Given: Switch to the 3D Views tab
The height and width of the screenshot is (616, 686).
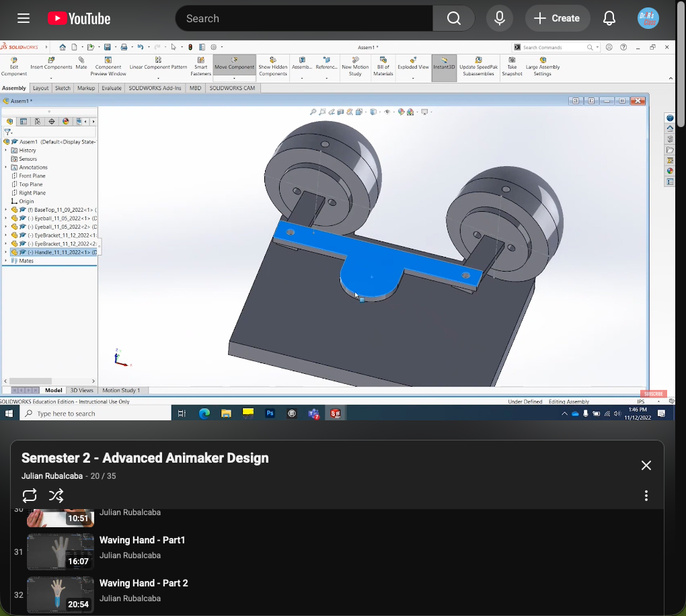Looking at the screenshot, I should pos(82,390).
